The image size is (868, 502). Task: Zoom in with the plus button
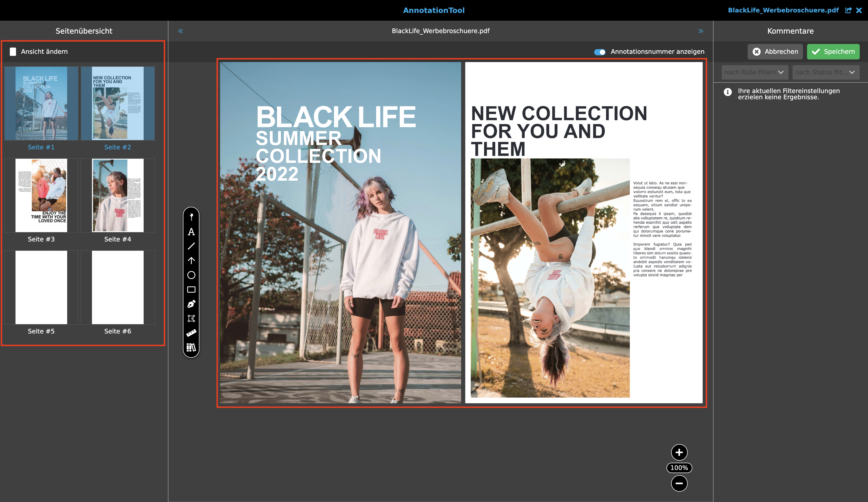[679, 452]
